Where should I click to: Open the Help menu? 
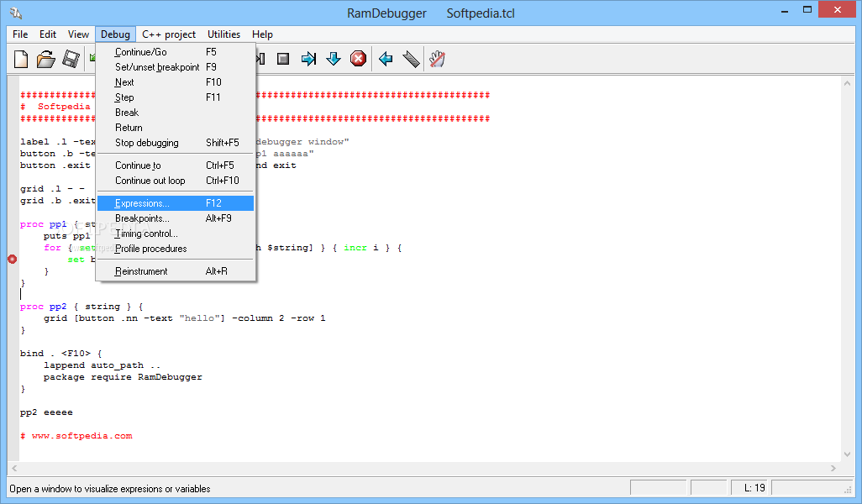263,34
